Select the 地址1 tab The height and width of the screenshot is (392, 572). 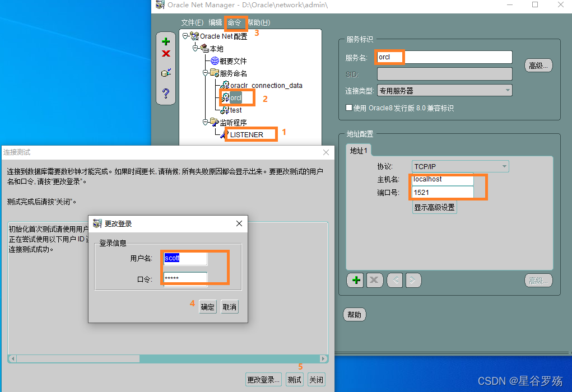point(359,151)
